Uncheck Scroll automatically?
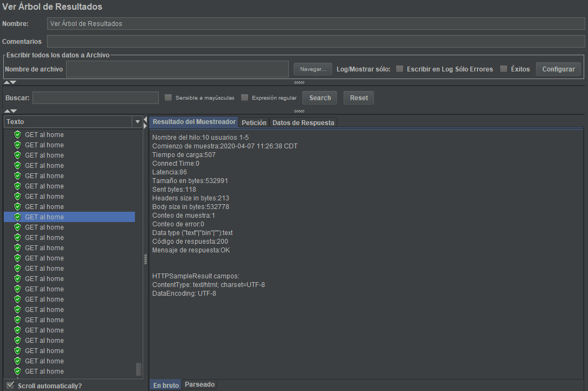 [x=9, y=385]
